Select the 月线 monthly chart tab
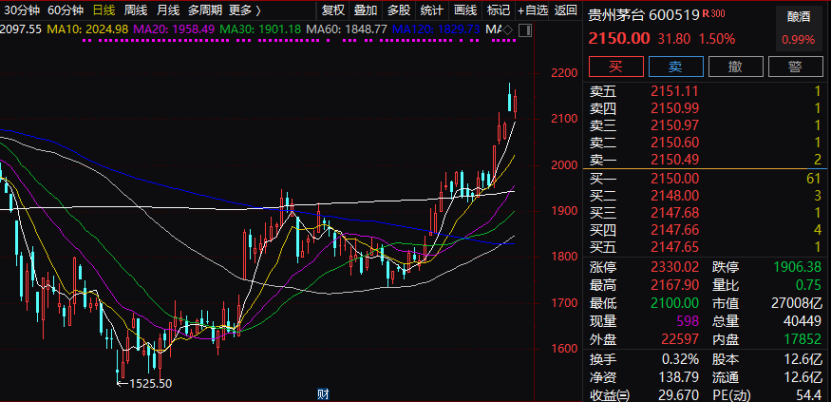The height and width of the screenshot is (402, 831). [168, 10]
